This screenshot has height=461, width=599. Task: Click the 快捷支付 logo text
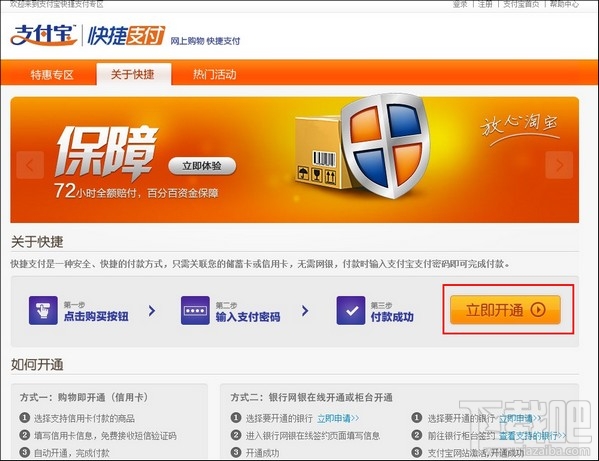(126, 36)
